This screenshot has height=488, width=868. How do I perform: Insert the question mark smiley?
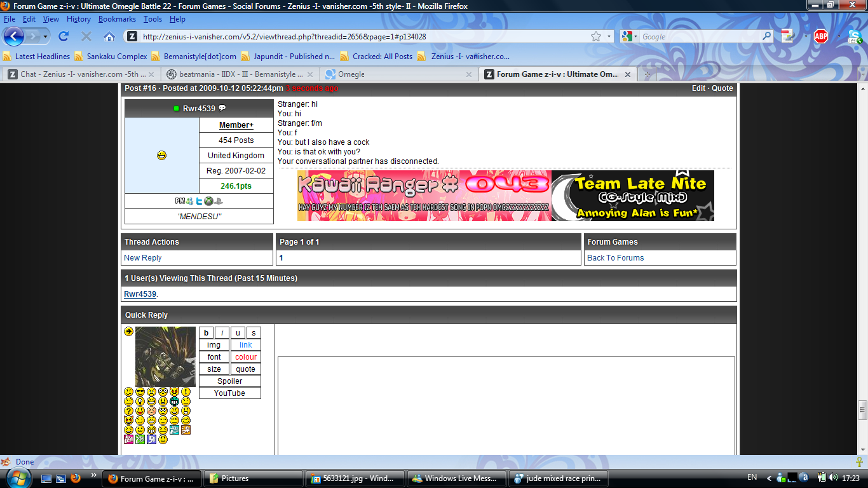click(128, 411)
